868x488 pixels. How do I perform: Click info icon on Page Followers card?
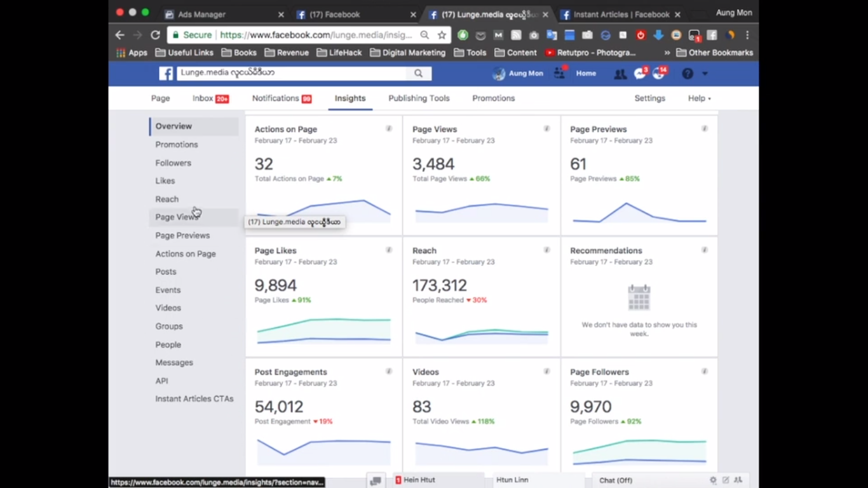coord(704,372)
